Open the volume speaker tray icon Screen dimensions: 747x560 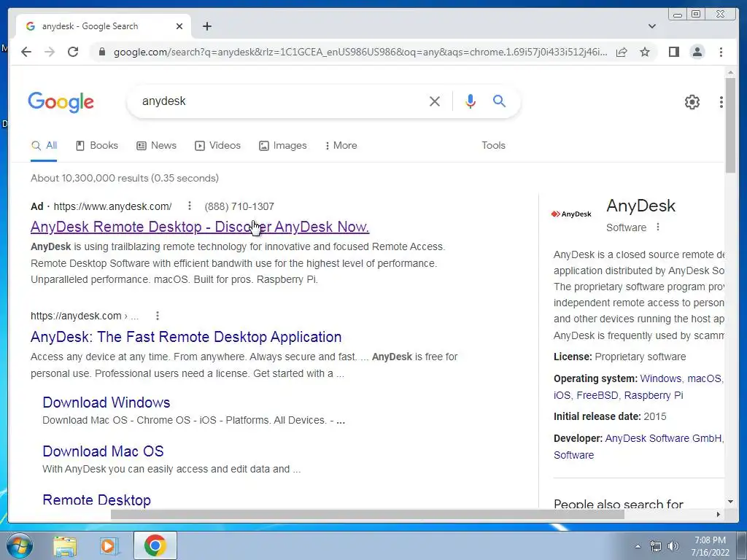click(x=673, y=546)
